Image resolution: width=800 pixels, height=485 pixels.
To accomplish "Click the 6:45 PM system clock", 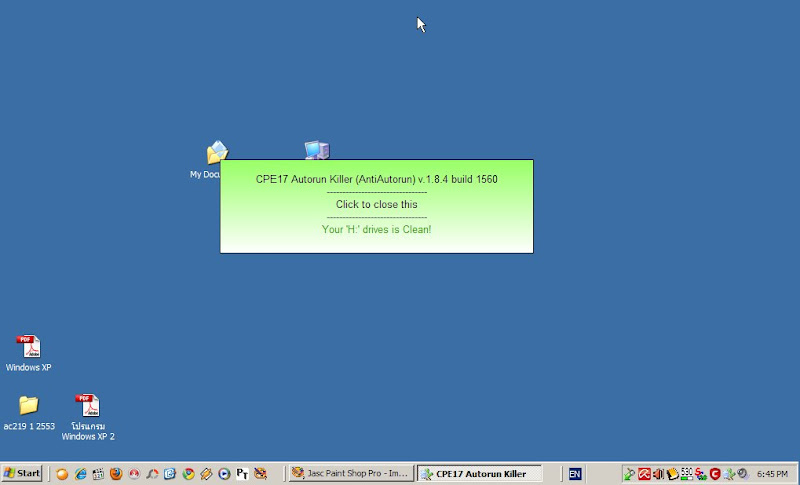I will (772, 474).
